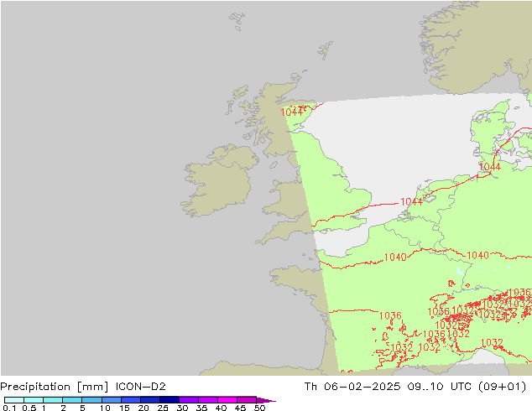Click the 1044 isobar label near Denmark
This screenshot has height=411, width=532.
coord(489,168)
